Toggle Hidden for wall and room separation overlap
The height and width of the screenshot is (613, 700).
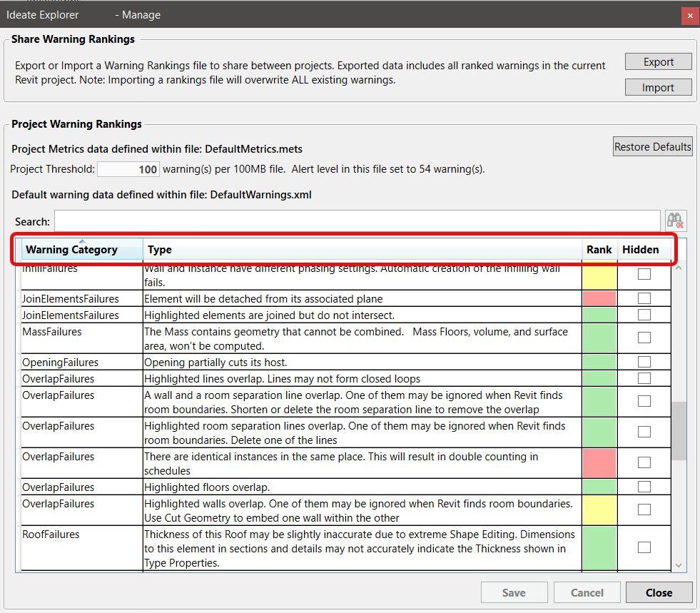tap(644, 401)
